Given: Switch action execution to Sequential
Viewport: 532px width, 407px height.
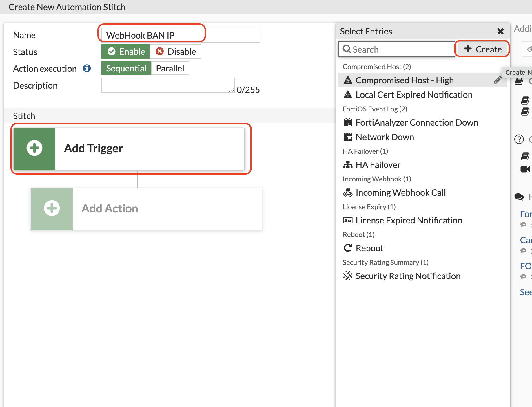Looking at the screenshot, I should [x=126, y=68].
